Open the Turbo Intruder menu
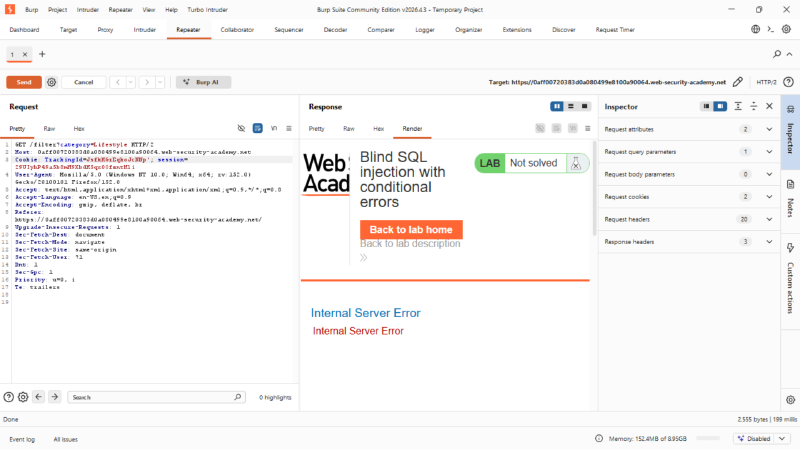The image size is (800, 450). coord(208,10)
